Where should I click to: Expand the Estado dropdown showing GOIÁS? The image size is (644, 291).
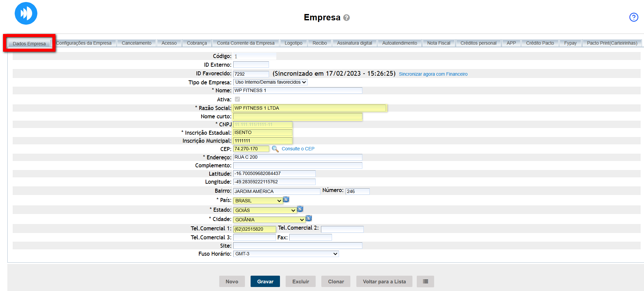265,210
